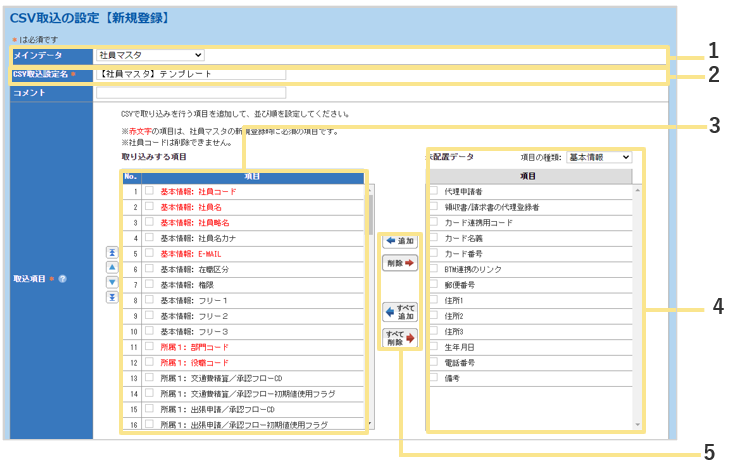Click the move-to-bottom arrow icon
This screenshot has width=729, height=464.
pyautogui.click(x=112, y=297)
